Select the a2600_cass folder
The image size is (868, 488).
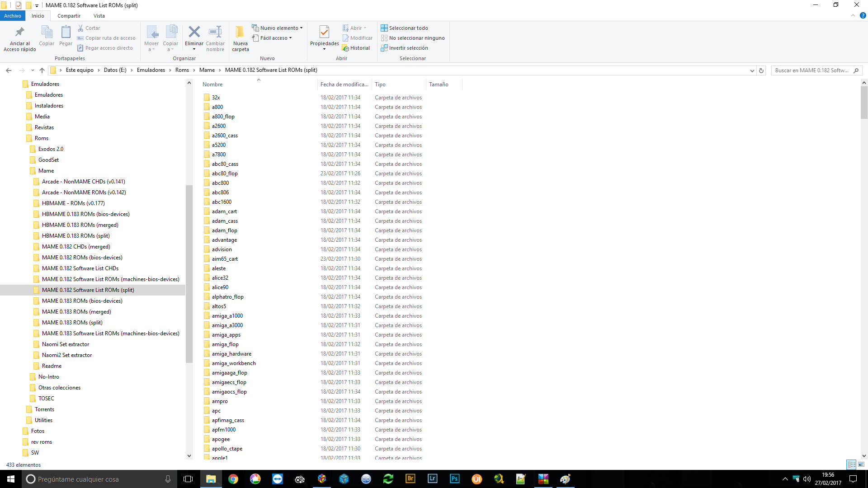[225, 136]
